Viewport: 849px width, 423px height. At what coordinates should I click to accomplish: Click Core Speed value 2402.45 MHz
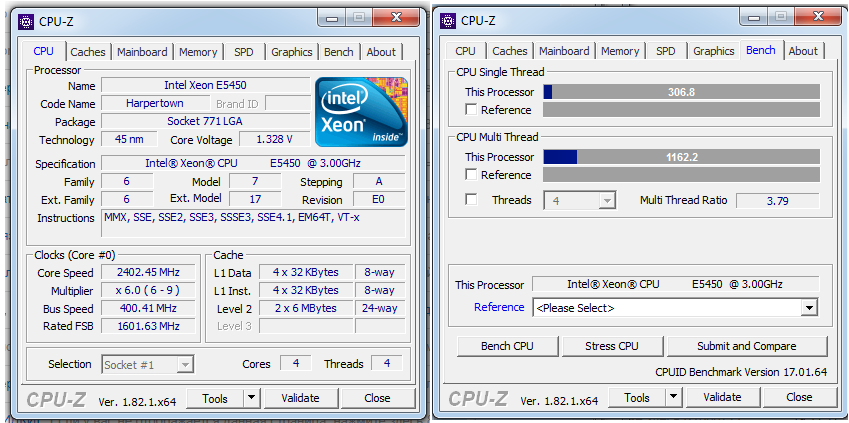coord(148,272)
